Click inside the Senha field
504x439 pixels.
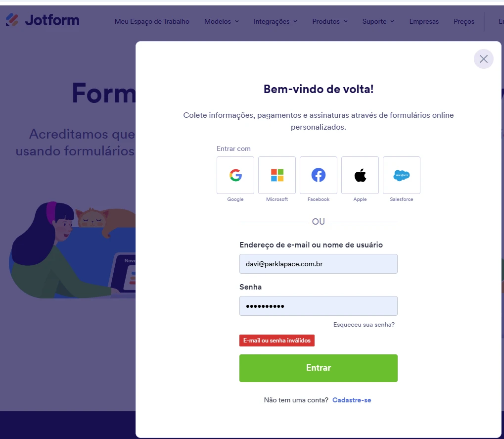(x=318, y=306)
